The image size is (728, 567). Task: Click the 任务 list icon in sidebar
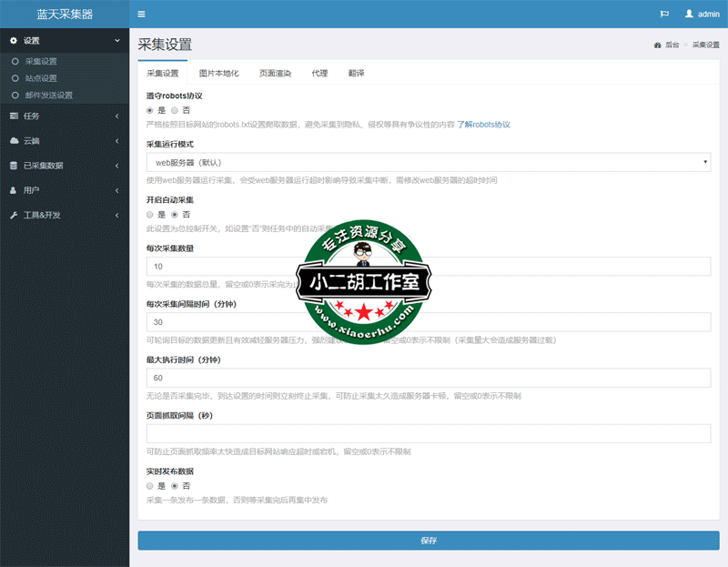coord(14,116)
